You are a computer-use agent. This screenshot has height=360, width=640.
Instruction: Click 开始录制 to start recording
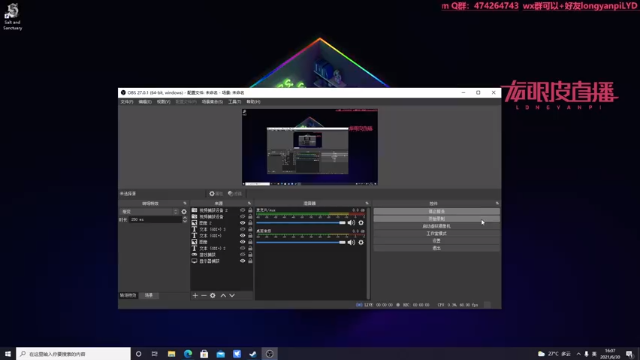437,219
